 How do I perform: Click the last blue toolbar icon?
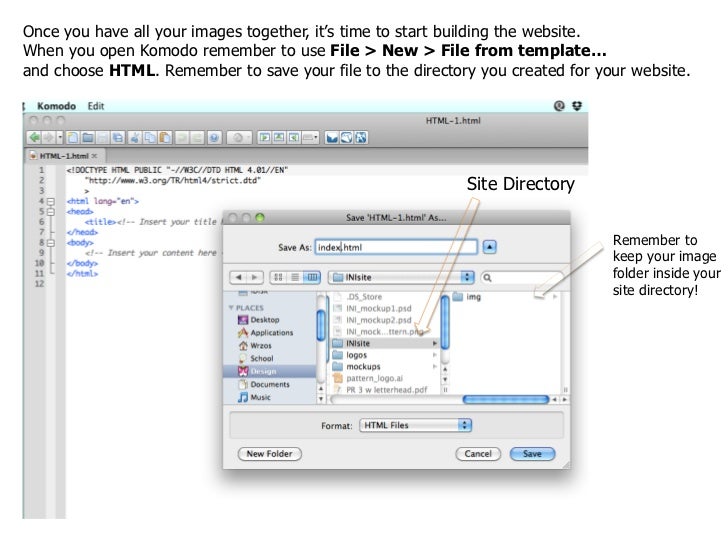(x=361, y=137)
